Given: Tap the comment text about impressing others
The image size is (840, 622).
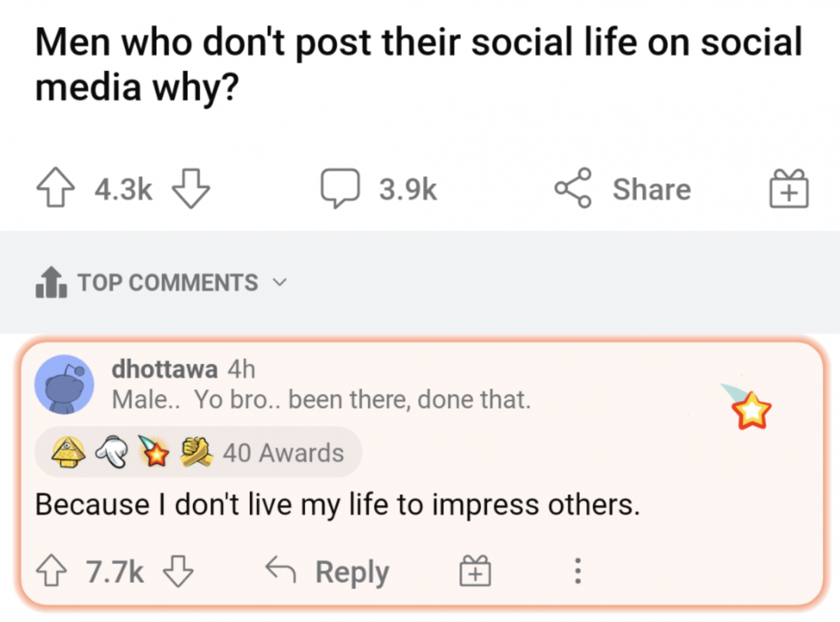Looking at the screenshot, I should [x=337, y=505].
